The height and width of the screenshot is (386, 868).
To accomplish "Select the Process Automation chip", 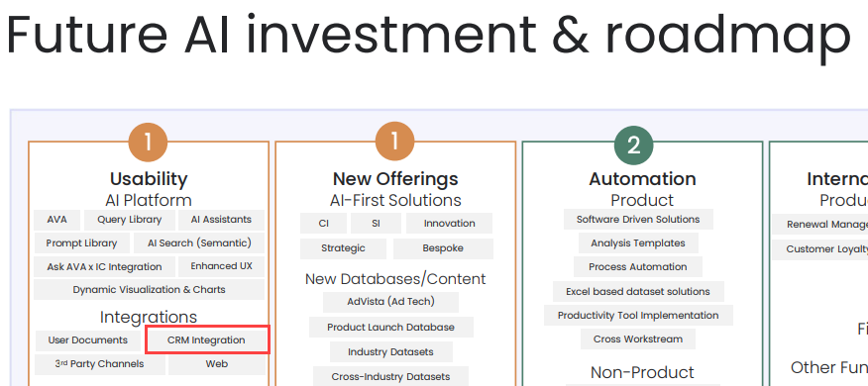I will (x=638, y=267).
